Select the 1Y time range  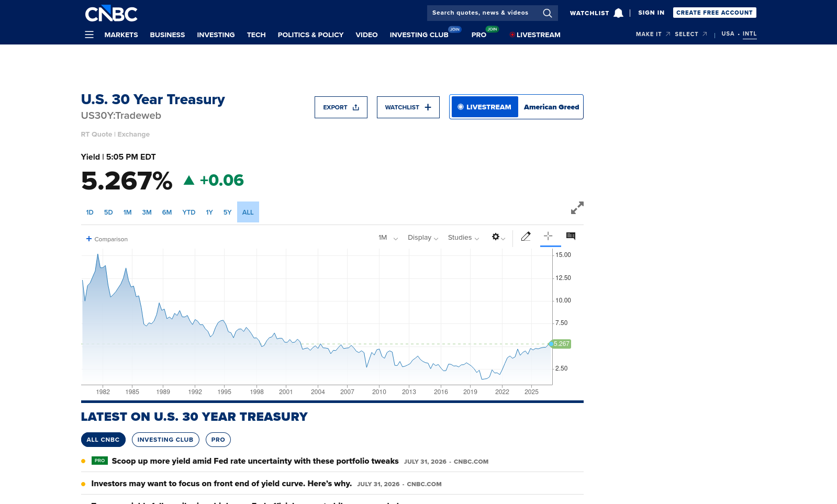click(209, 212)
